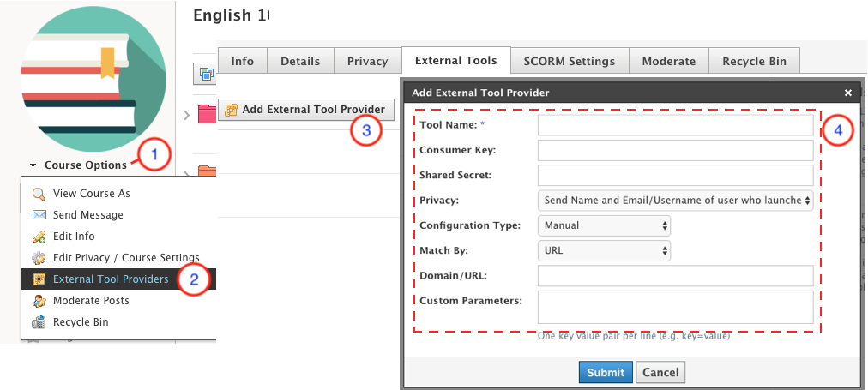Viewport: 868px width, 390px height.
Task: Click the Recycle Bin icon in menu
Action: (39, 322)
